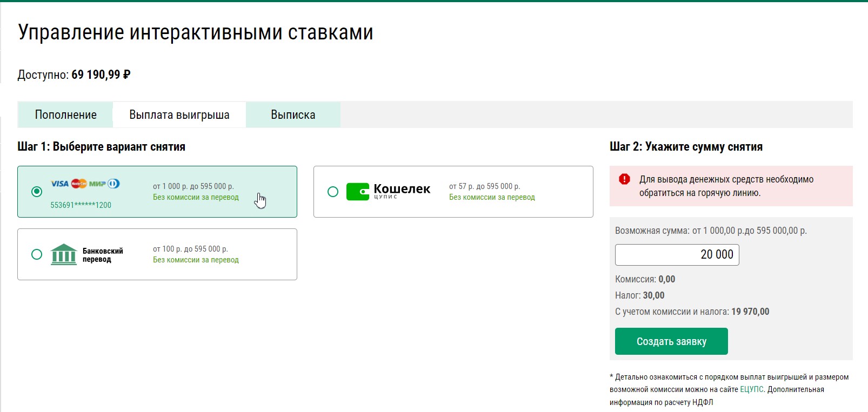Click the total 19 970,00 line
This screenshot has width=868, height=412.
(692, 312)
